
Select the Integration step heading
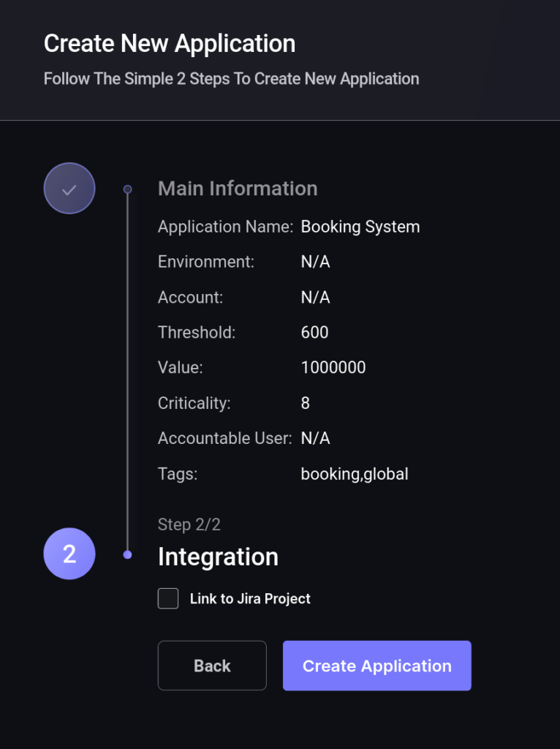click(x=218, y=557)
